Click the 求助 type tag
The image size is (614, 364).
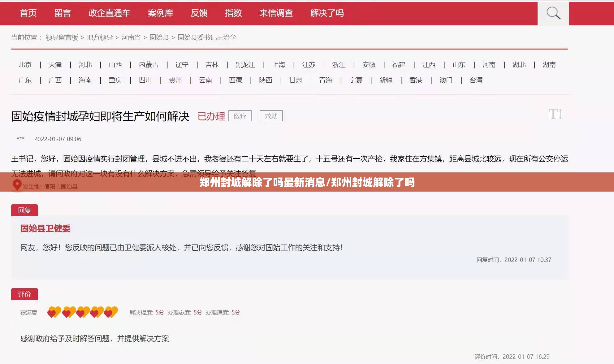point(271,116)
